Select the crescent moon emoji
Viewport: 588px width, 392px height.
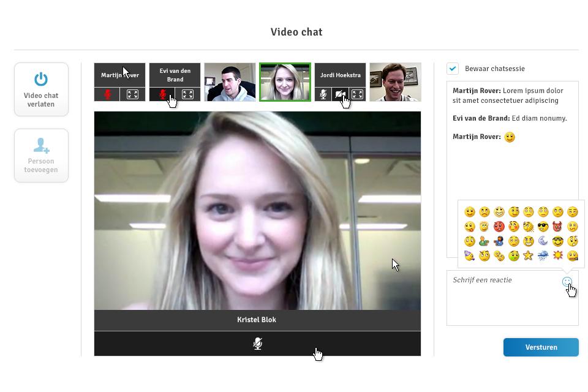[543, 241]
